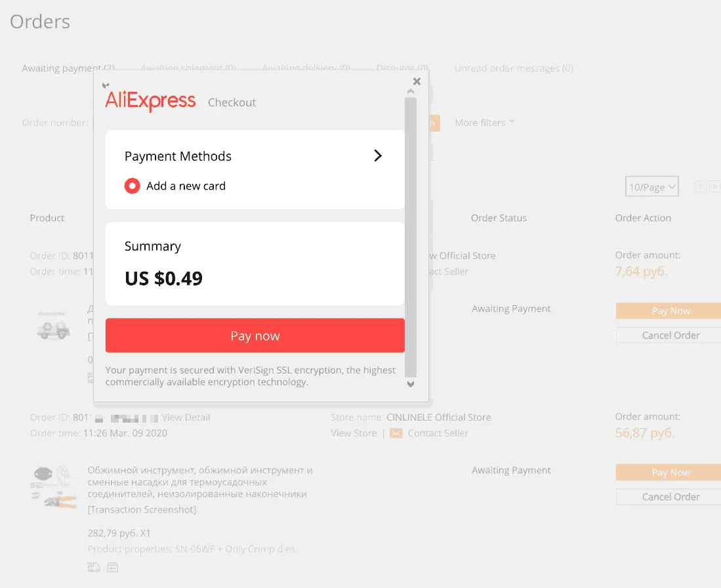Expand More filters
Image resolution: width=721 pixels, height=588 pixels.
485,122
